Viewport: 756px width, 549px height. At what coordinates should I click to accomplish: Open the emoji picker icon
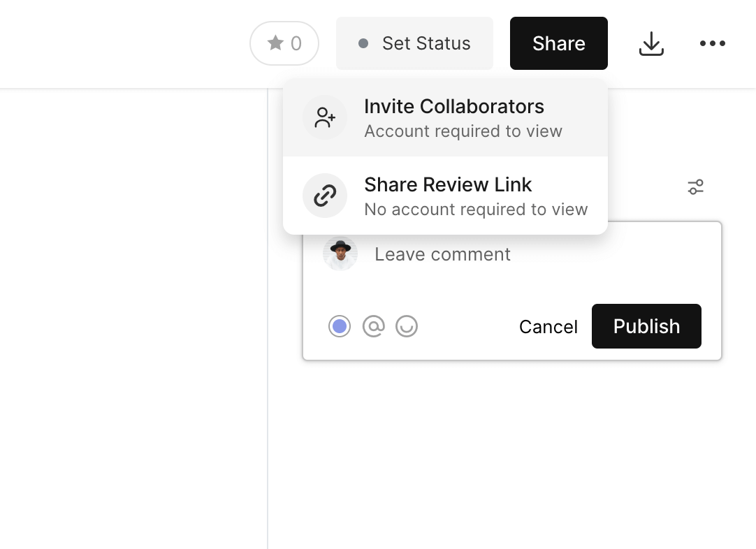click(x=407, y=326)
